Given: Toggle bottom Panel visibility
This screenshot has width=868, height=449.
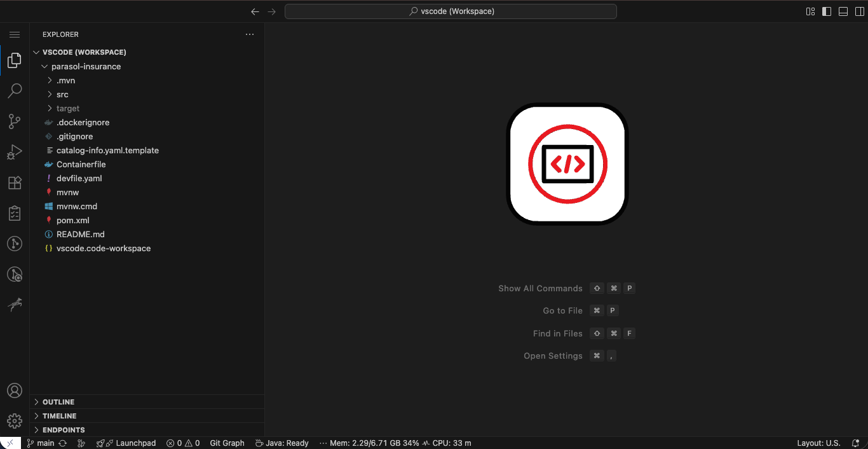Looking at the screenshot, I should click(x=843, y=11).
